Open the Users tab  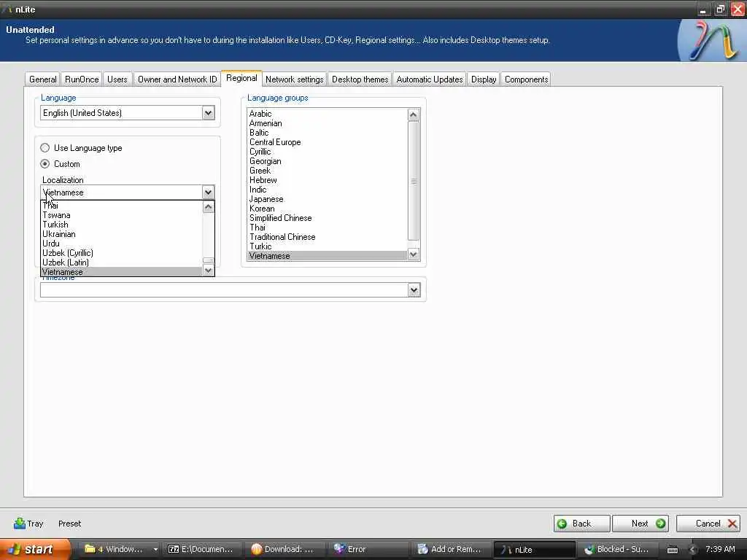click(117, 79)
